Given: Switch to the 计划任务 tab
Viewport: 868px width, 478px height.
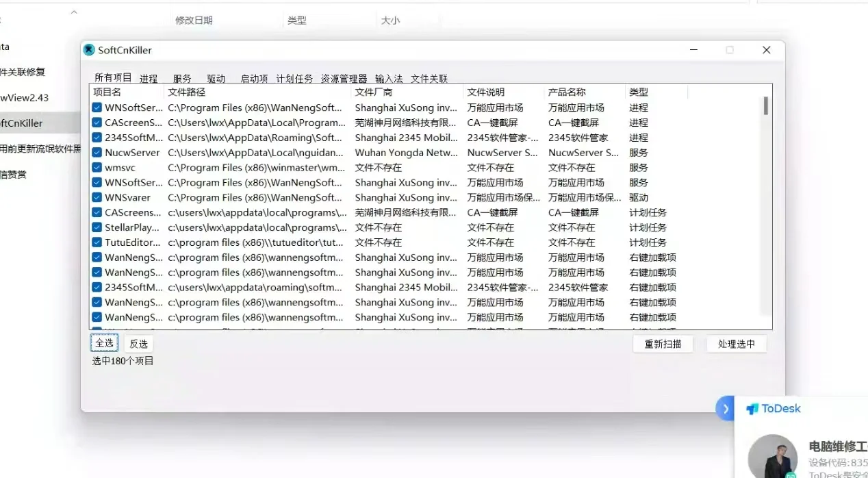Looking at the screenshot, I should [294, 78].
